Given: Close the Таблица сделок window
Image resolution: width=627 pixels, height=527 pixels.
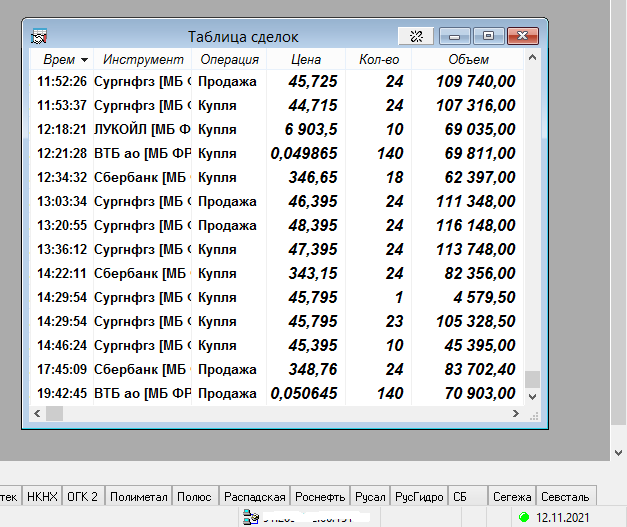Looking at the screenshot, I should (523, 36).
